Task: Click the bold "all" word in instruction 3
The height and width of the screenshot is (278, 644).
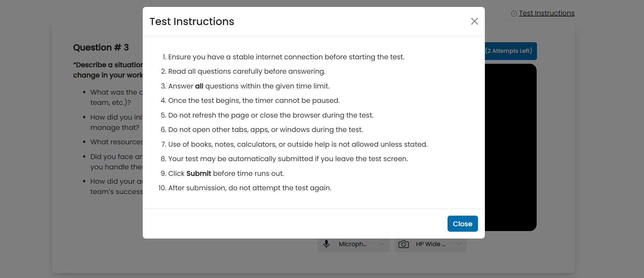Action: (199, 86)
